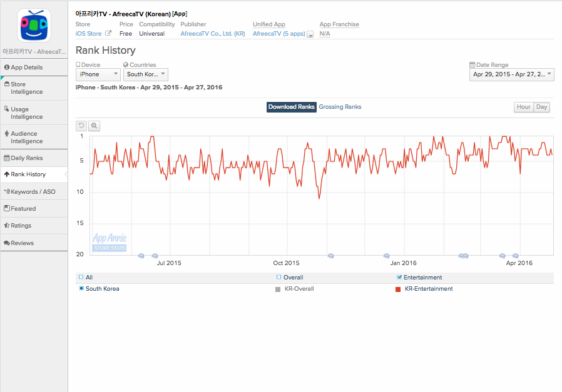Click the App Franchise N/A value
The height and width of the screenshot is (392, 562).
point(325,34)
